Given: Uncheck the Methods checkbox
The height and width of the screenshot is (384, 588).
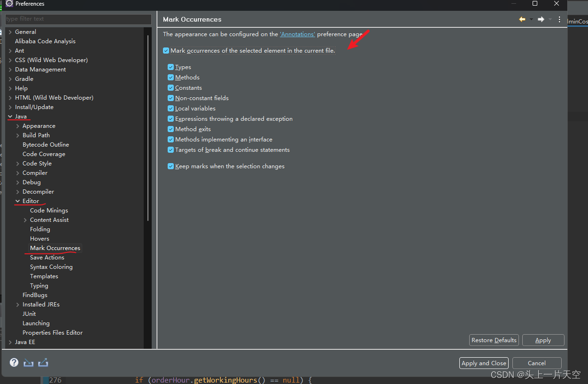Looking at the screenshot, I should [x=170, y=78].
